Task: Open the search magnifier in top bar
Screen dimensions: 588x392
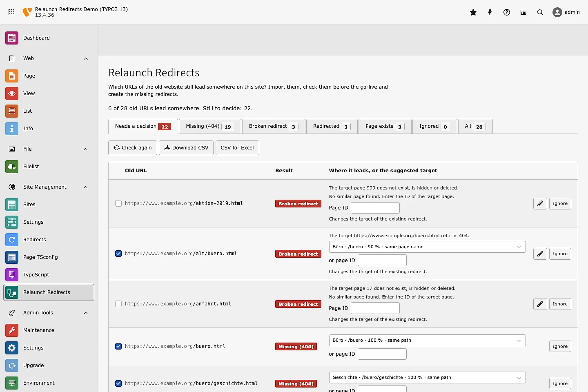Action: click(540, 12)
